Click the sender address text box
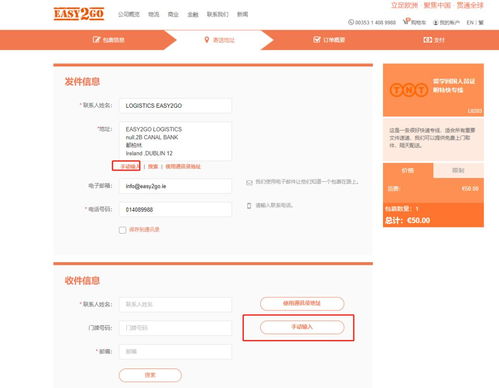The image size is (499, 388). click(x=175, y=141)
